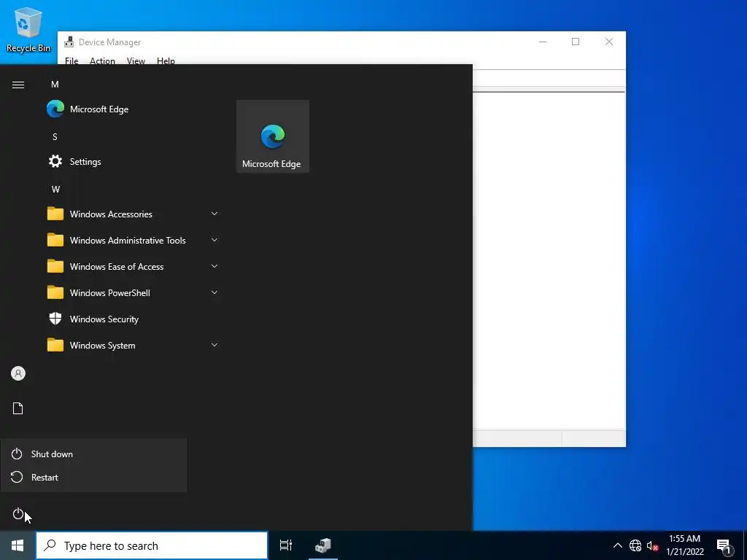Open the network status tray icon
The image size is (747, 560).
(x=635, y=545)
